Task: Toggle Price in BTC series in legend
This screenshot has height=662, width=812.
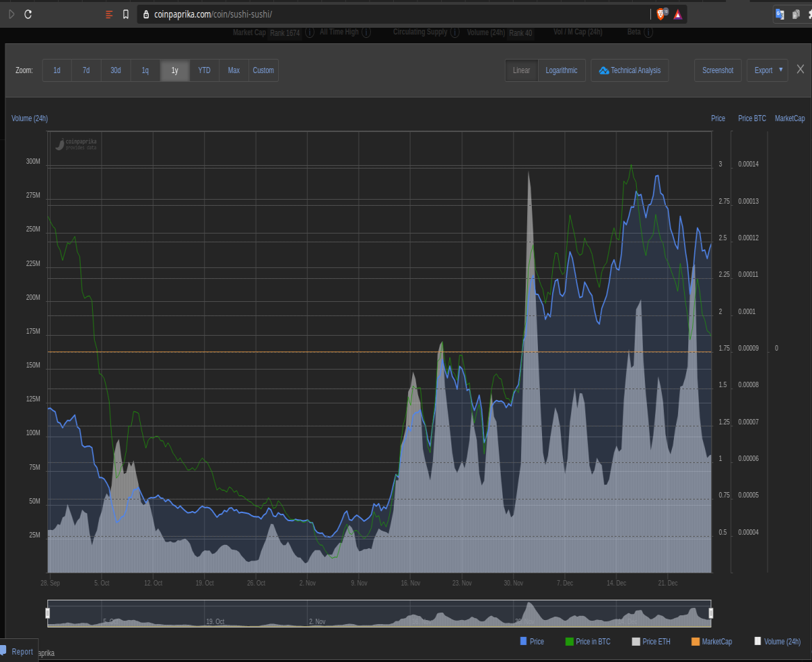Action: [588, 641]
